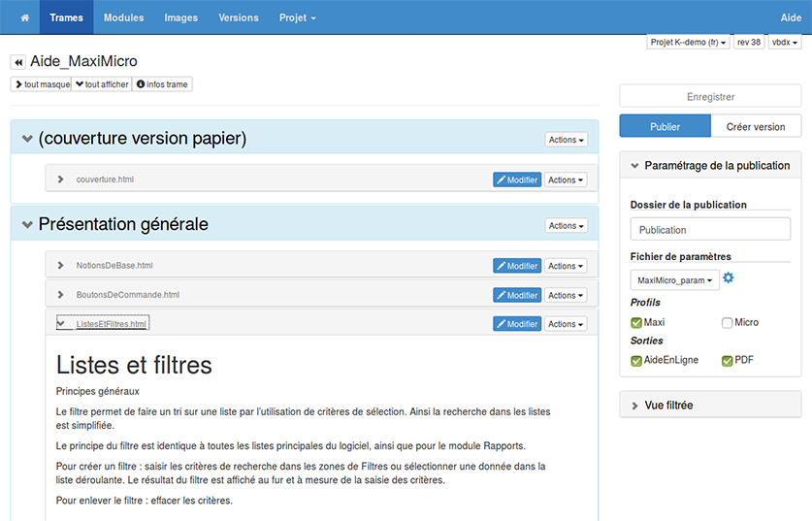Click the Publier button
The width and height of the screenshot is (812, 521).
pyautogui.click(x=665, y=126)
